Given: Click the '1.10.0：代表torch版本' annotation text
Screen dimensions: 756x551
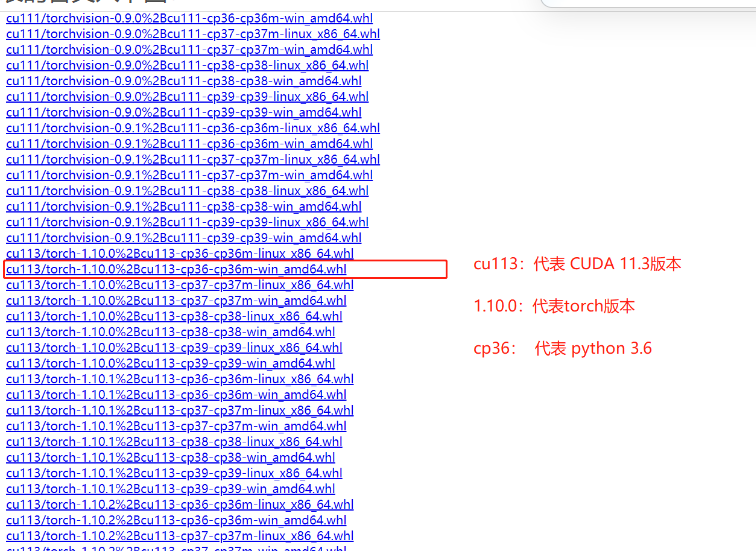Looking at the screenshot, I should pyautogui.click(x=554, y=306).
